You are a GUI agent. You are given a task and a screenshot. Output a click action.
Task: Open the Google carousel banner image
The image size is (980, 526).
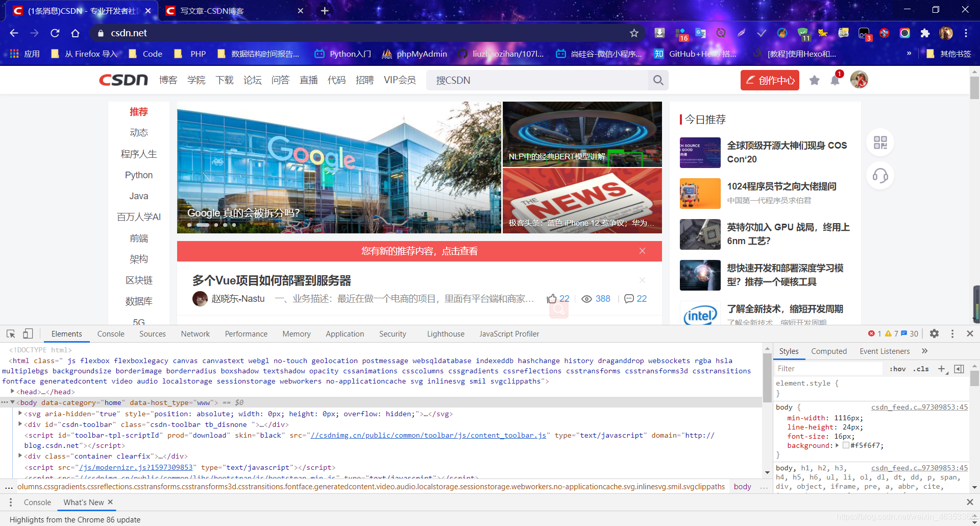[339, 168]
